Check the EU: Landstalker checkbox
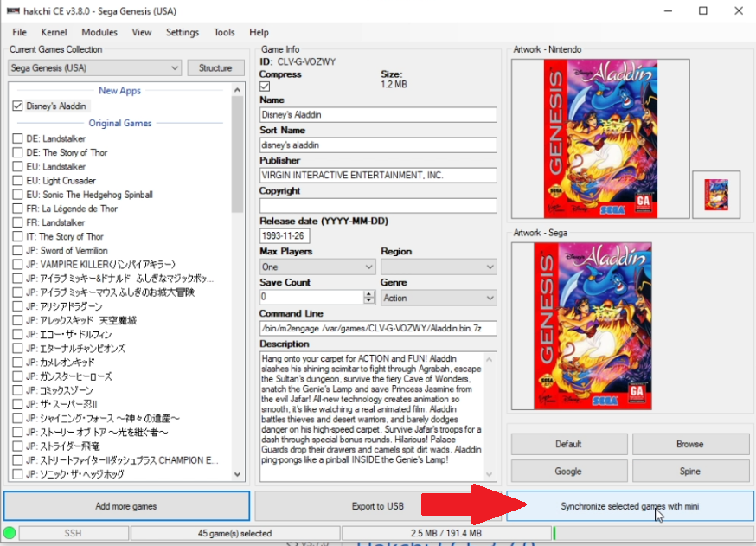 pyautogui.click(x=18, y=167)
